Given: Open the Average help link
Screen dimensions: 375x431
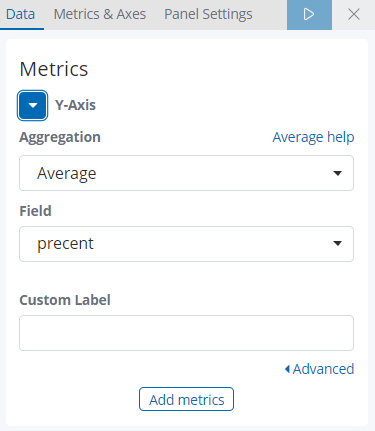Looking at the screenshot, I should tap(313, 137).
